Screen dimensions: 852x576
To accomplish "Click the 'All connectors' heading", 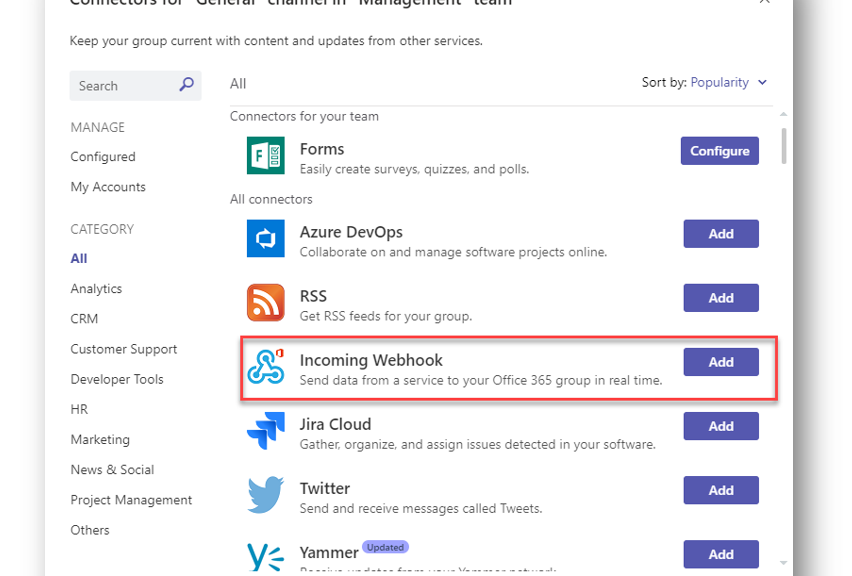I will pyautogui.click(x=271, y=199).
